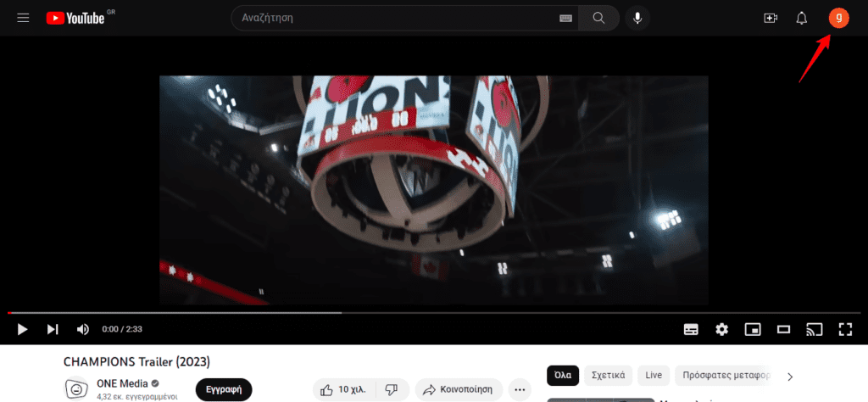Switch to theater mode

point(783,329)
